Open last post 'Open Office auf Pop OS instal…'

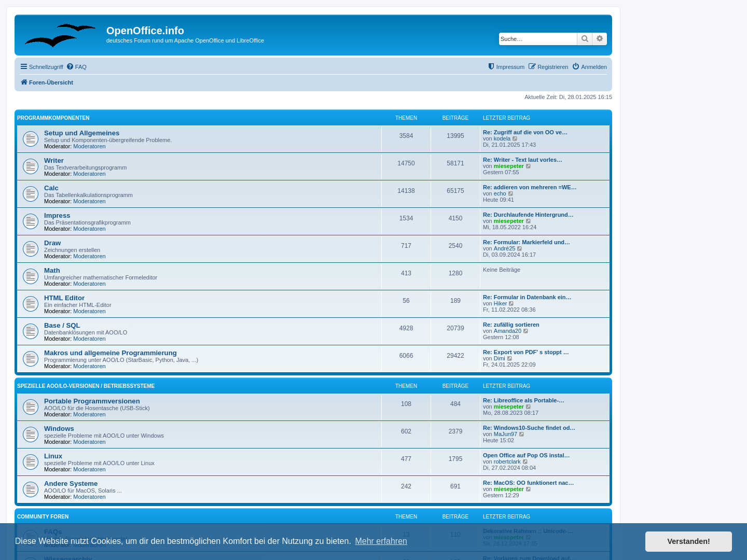click(526, 455)
